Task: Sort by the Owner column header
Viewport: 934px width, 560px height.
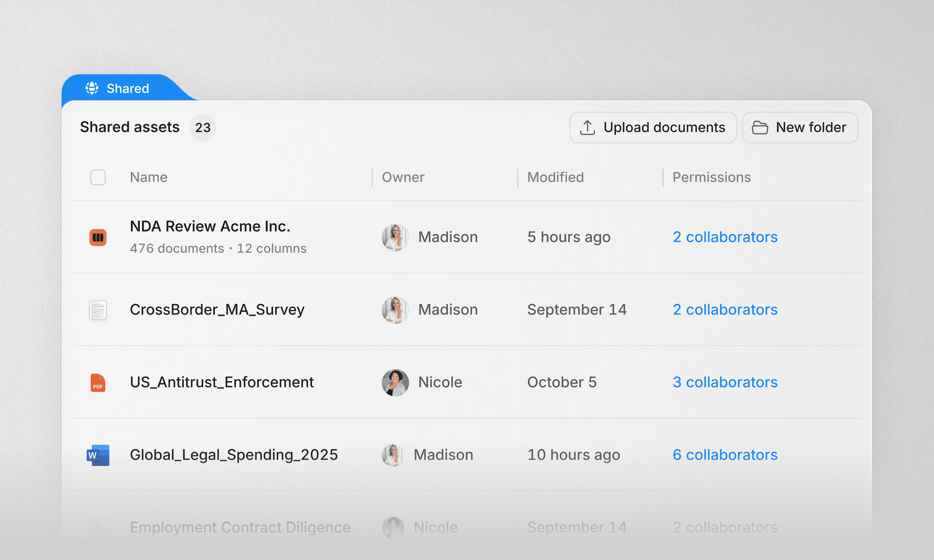Action: point(403,177)
